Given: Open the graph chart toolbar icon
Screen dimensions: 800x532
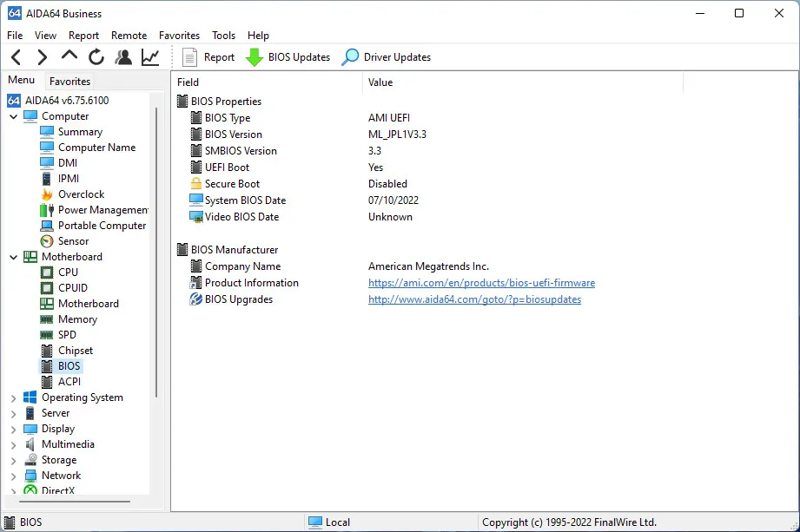Looking at the screenshot, I should (150, 57).
